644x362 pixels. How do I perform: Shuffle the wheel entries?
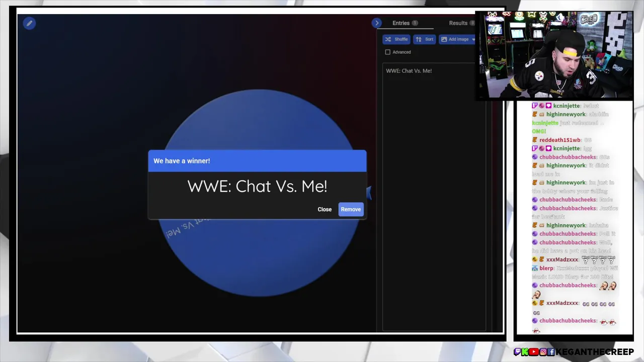click(396, 39)
